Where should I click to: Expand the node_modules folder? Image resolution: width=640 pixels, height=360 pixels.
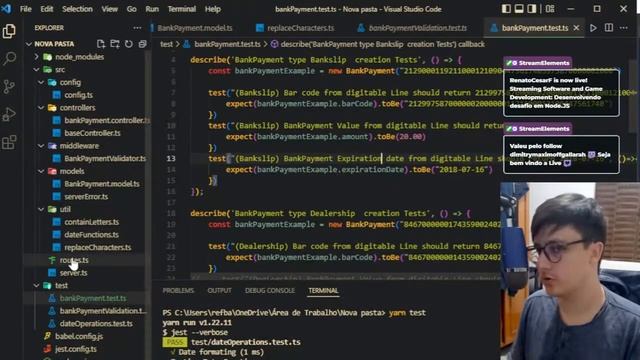coord(36,57)
